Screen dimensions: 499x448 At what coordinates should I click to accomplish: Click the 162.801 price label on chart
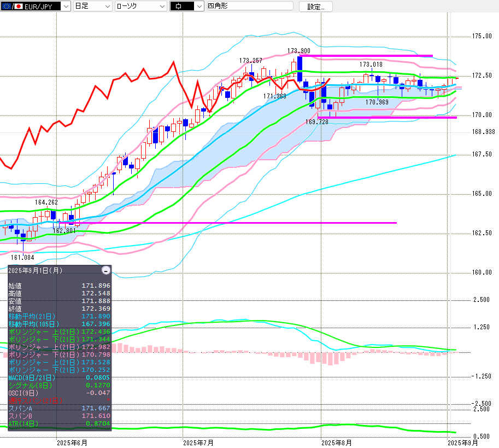[x=64, y=230]
